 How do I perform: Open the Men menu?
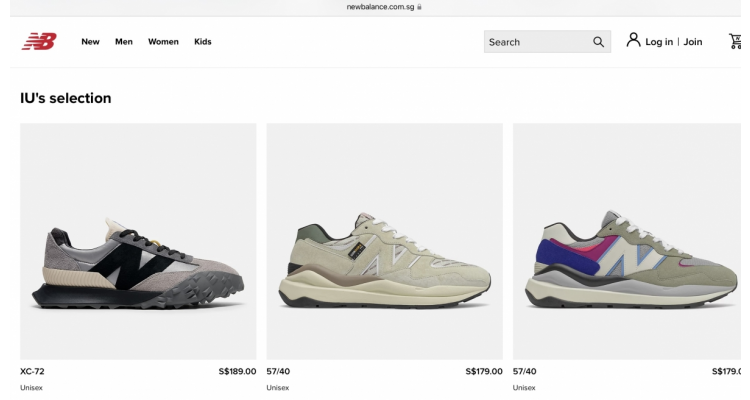pyautogui.click(x=124, y=42)
